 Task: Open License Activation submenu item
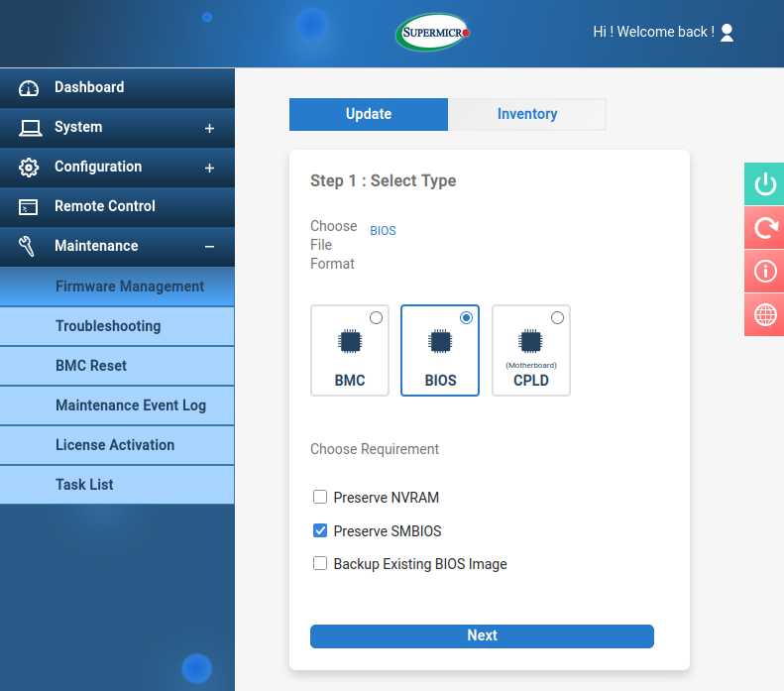[x=117, y=445]
